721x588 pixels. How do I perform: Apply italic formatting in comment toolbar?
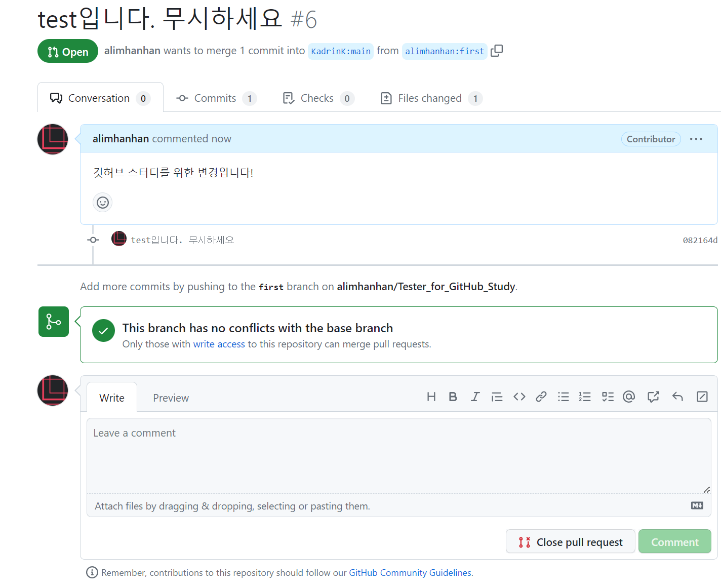[475, 397]
